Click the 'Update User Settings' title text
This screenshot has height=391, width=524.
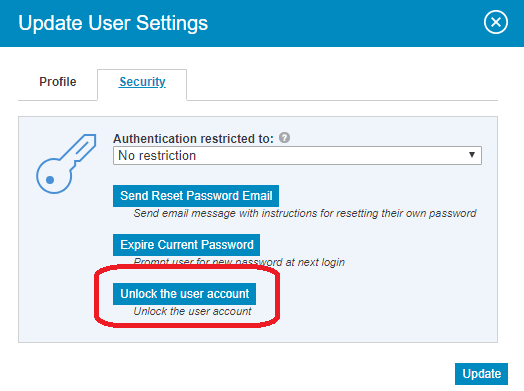113,23
